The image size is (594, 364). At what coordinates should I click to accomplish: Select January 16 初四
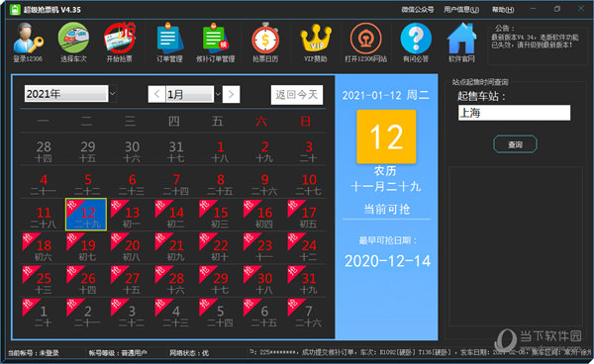[x=263, y=215]
